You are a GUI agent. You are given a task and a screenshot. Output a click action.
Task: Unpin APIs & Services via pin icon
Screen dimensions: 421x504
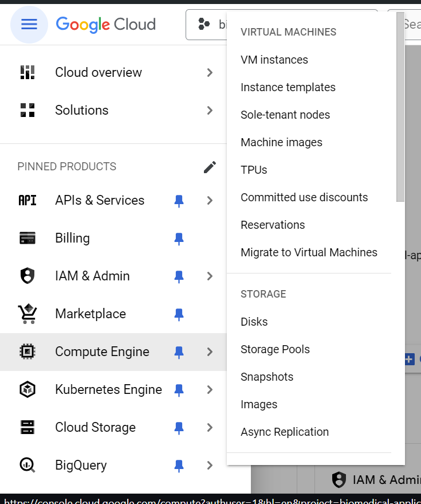[x=179, y=201]
